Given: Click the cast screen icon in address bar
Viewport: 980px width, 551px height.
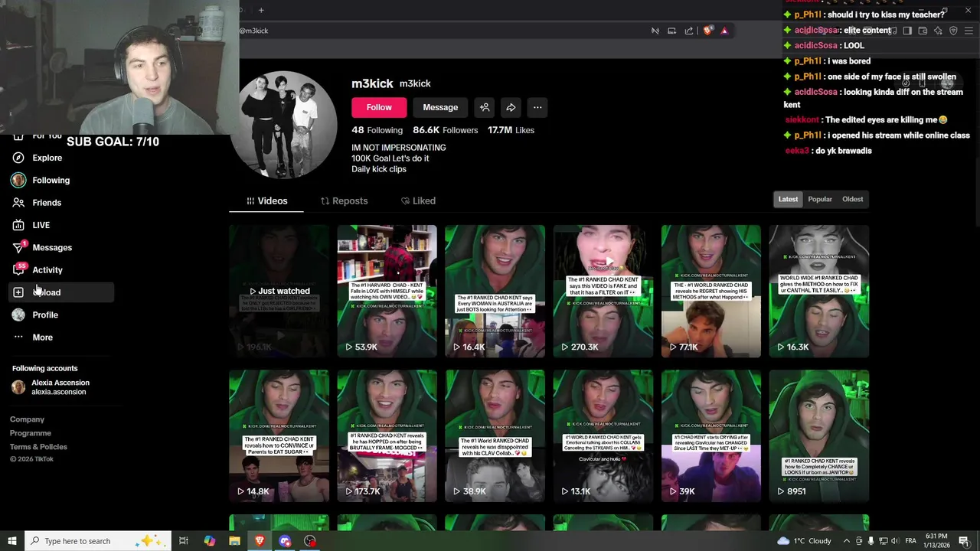Looking at the screenshot, I should point(671,31).
